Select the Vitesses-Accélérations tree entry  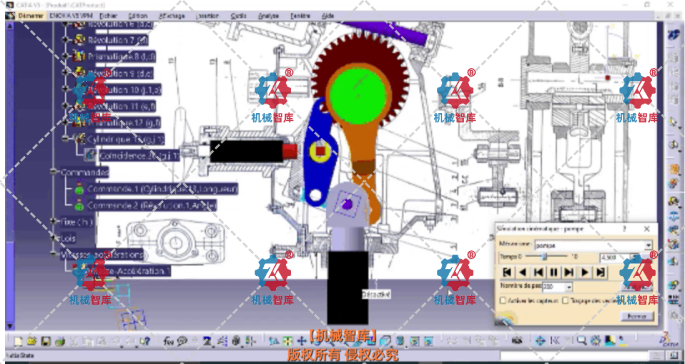click(x=102, y=254)
